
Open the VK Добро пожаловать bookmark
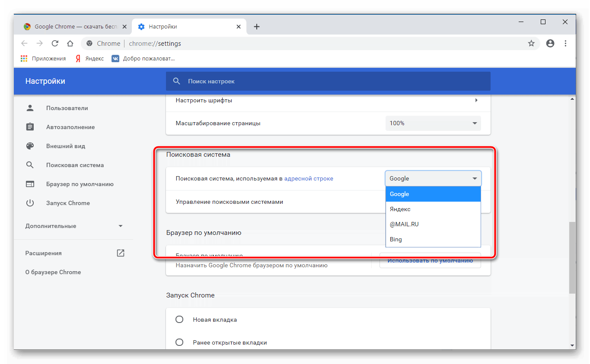coord(143,58)
